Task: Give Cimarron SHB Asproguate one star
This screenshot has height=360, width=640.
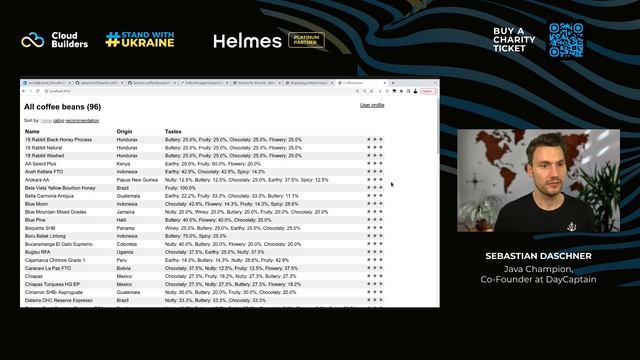Action: [x=369, y=292]
